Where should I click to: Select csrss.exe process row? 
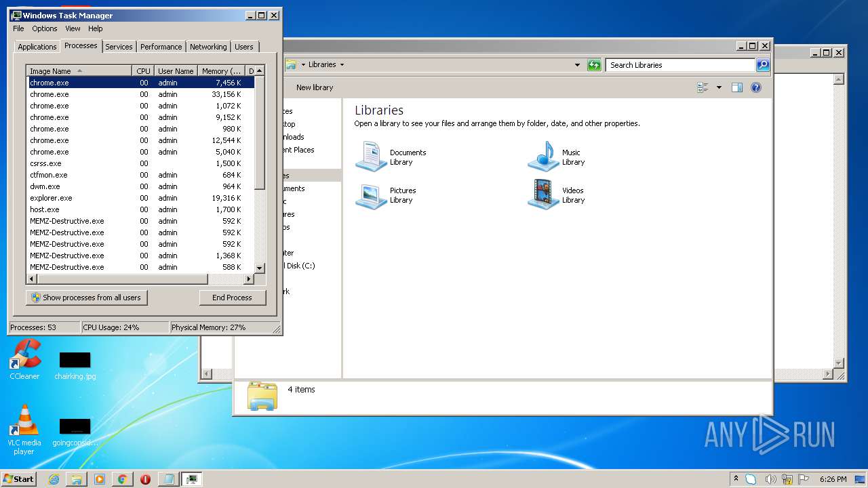click(140, 163)
